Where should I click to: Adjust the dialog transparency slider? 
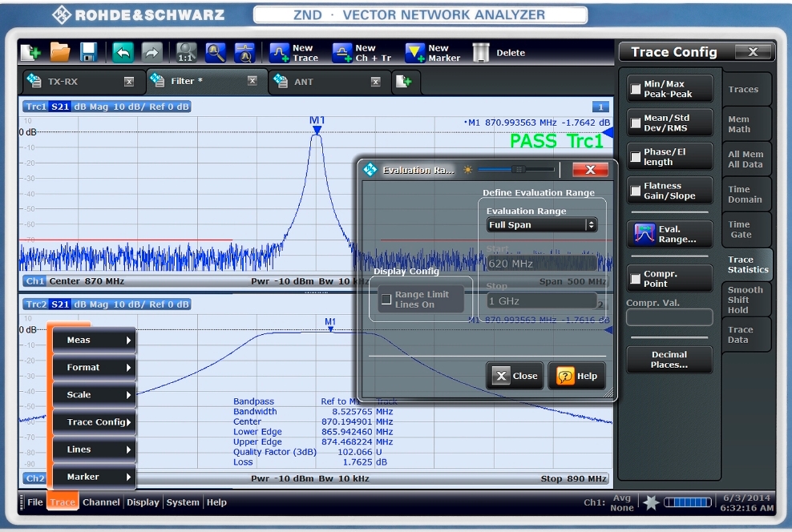pyautogui.click(x=518, y=170)
